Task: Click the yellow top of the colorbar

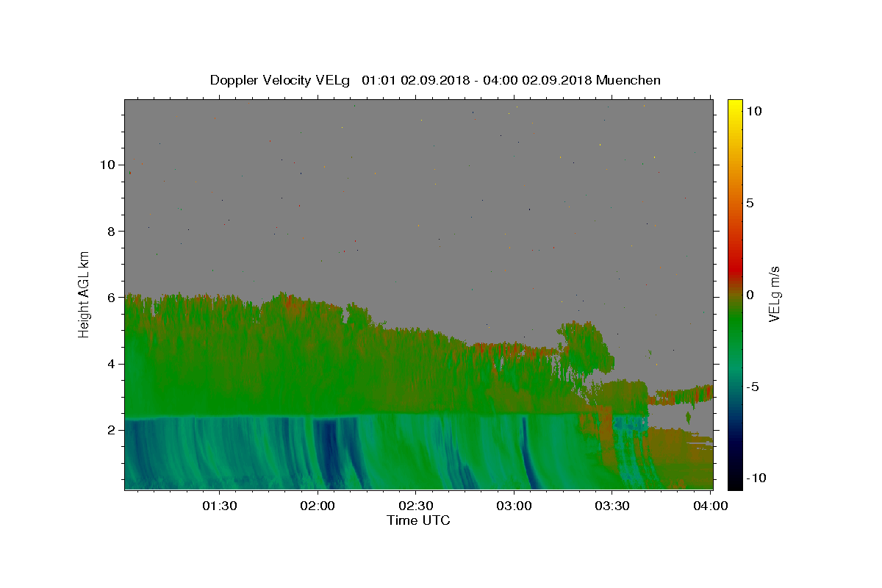Action: coord(735,107)
